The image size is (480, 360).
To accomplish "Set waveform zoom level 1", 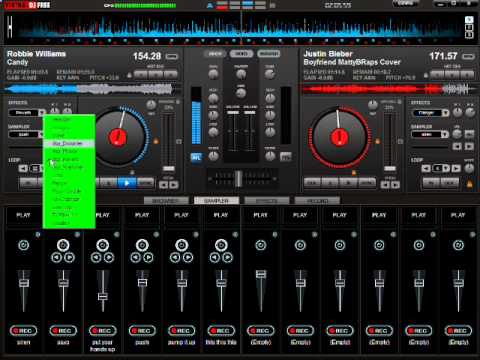I will pos(469,20).
